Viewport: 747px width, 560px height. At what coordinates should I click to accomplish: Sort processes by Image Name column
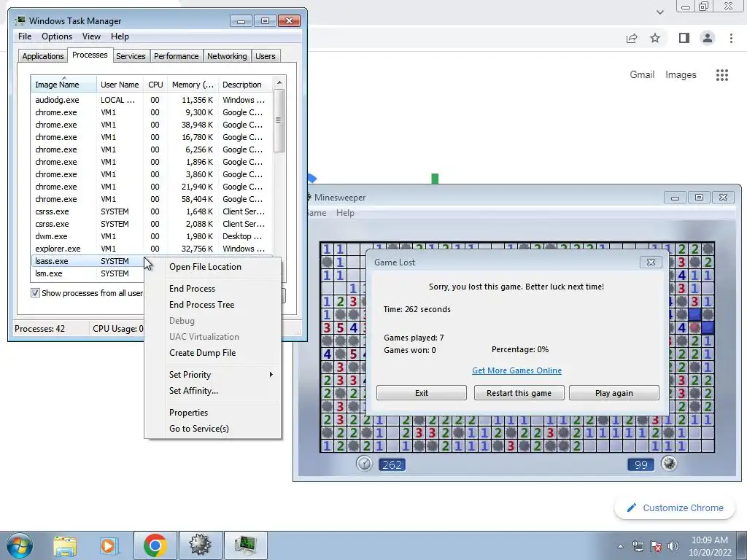click(x=64, y=85)
